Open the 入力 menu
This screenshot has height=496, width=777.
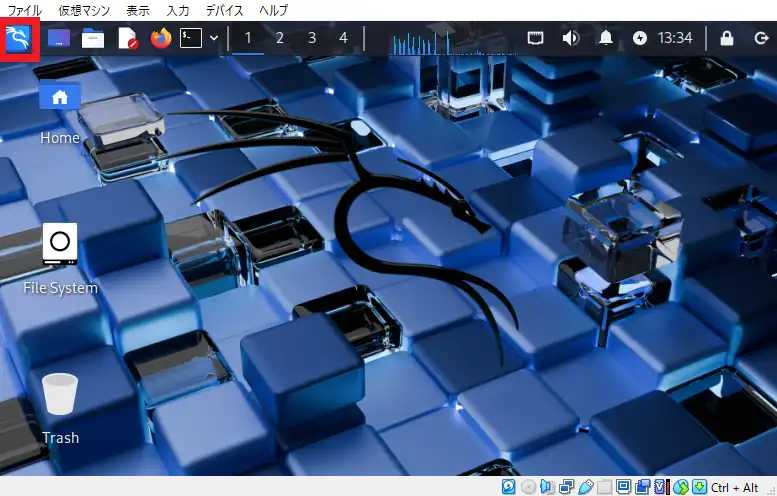pyautogui.click(x=178, y=10)
